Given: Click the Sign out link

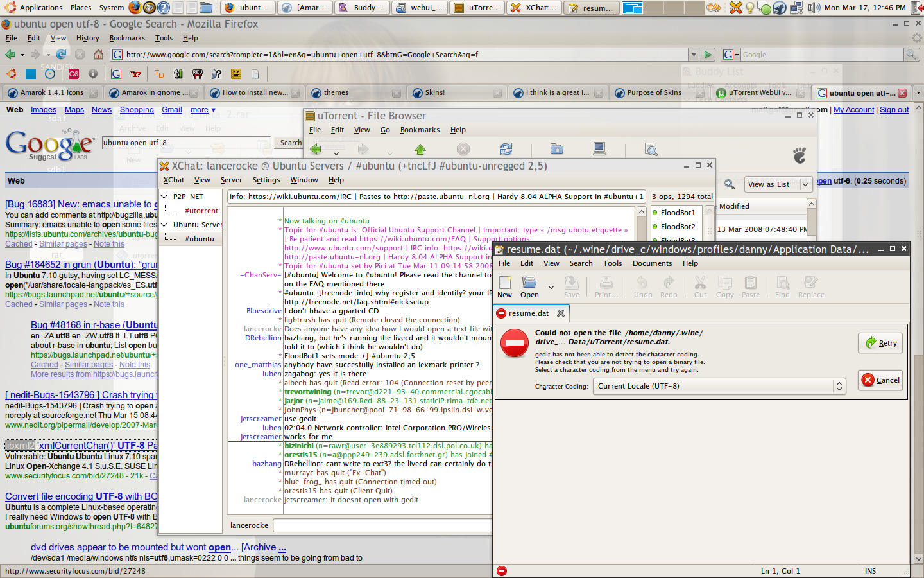Looking at the screenshot, I should [894, 110].
